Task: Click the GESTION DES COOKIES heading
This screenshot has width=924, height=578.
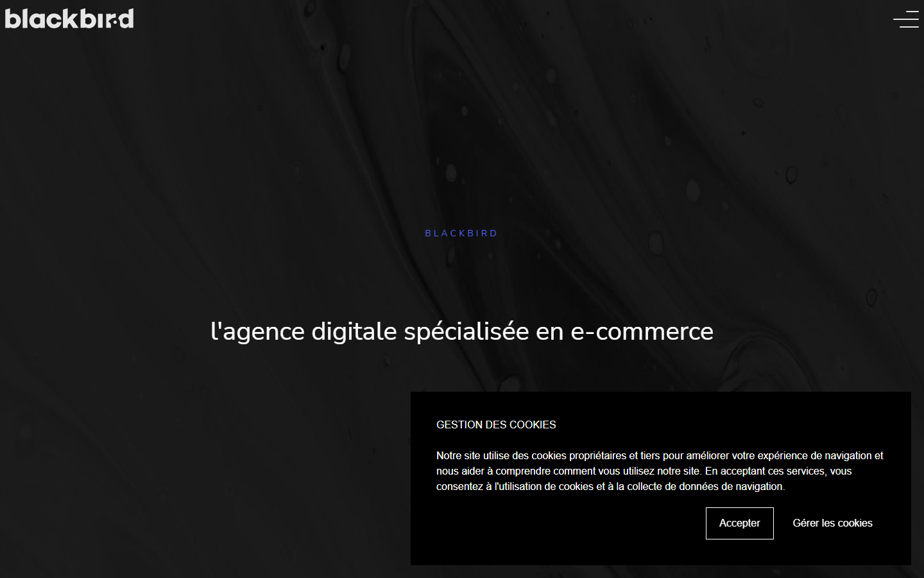Action: click(496, 425)
